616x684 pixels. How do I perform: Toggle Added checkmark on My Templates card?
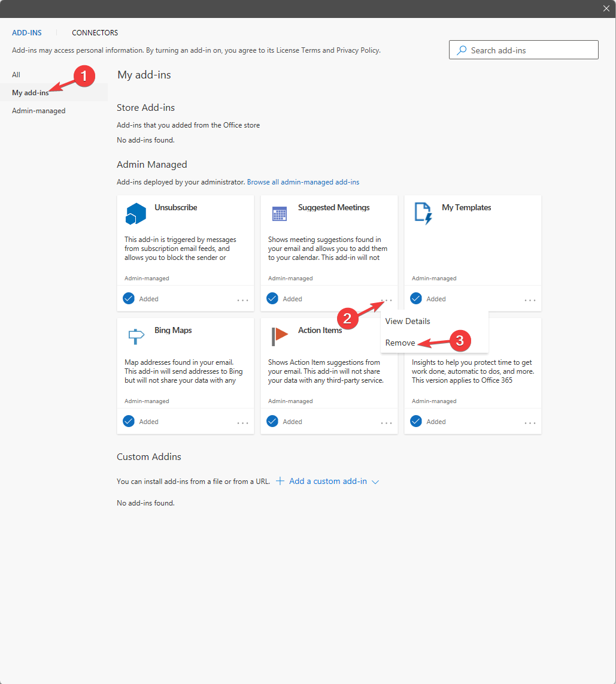tap(416, 298)
